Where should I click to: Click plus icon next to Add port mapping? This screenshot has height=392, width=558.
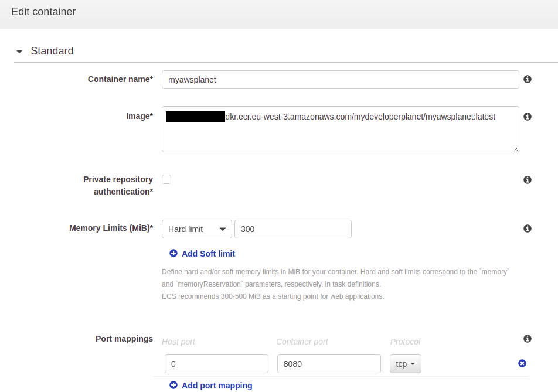coord(173,385)
